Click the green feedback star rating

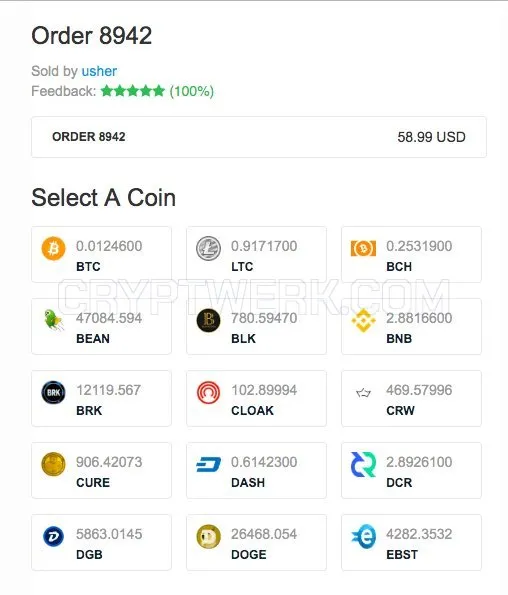click(133, 91)
